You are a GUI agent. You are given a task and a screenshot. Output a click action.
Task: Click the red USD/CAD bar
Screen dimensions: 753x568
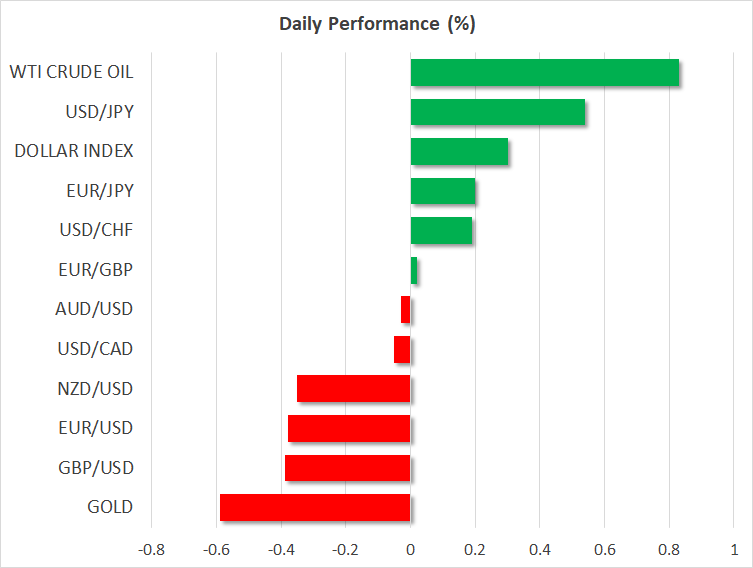(x=402, y=349)
